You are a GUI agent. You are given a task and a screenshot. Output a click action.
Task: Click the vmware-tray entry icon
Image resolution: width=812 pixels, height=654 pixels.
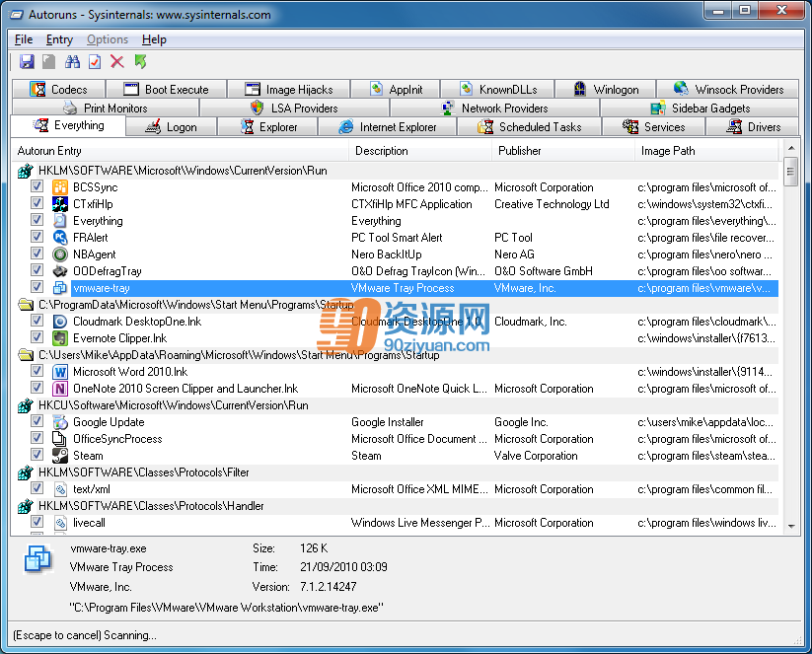[x=60, y=288]
